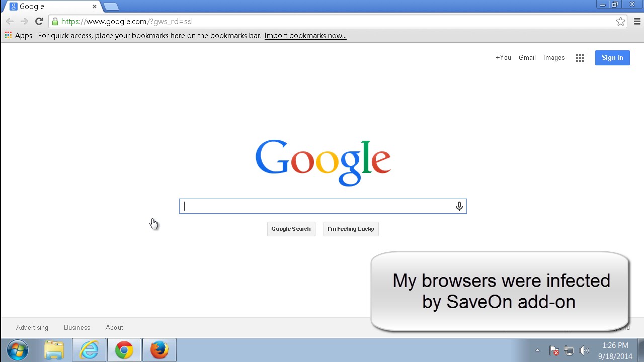Click the browser back arrow
The image size is (644, 362).
tap(10, 22)
